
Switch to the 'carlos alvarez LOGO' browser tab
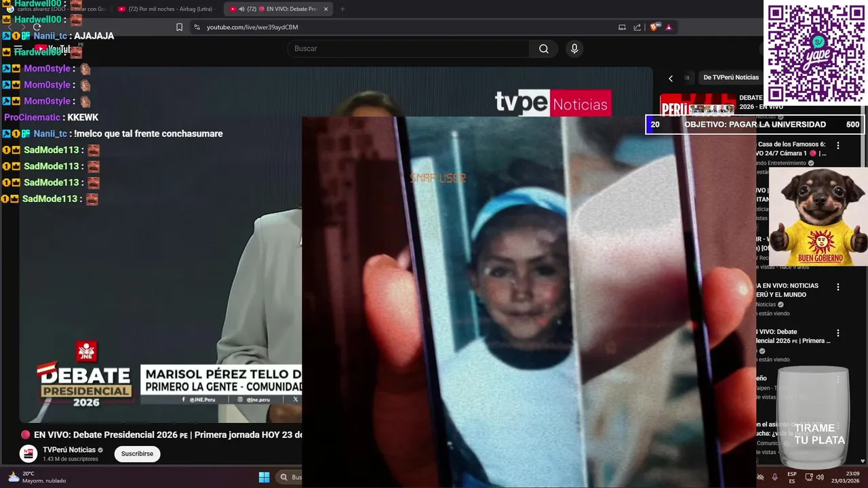tap(56, 9)
